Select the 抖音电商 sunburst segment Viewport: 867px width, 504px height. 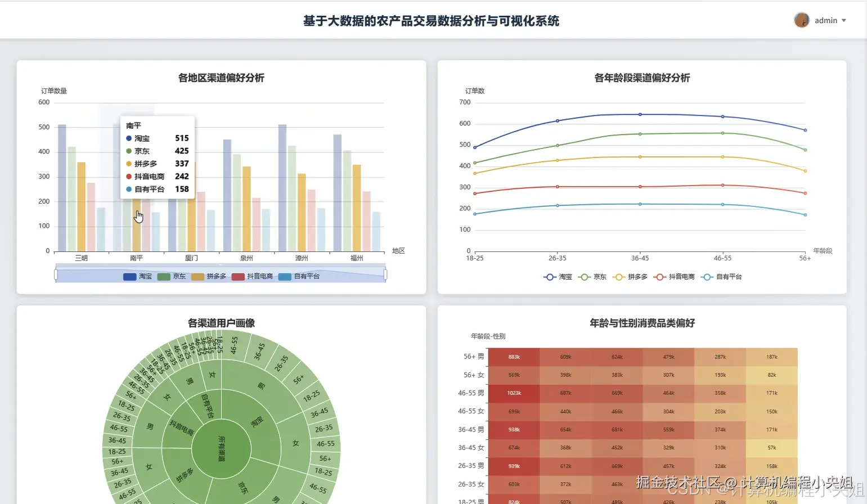(x=181, y=427)
